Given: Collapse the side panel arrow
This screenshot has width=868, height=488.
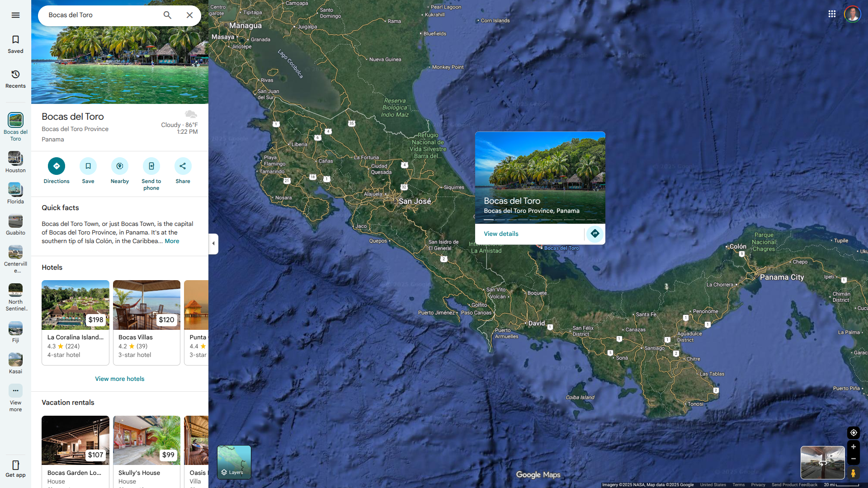Looking at the screenshot, I should [x=213, y=244].
